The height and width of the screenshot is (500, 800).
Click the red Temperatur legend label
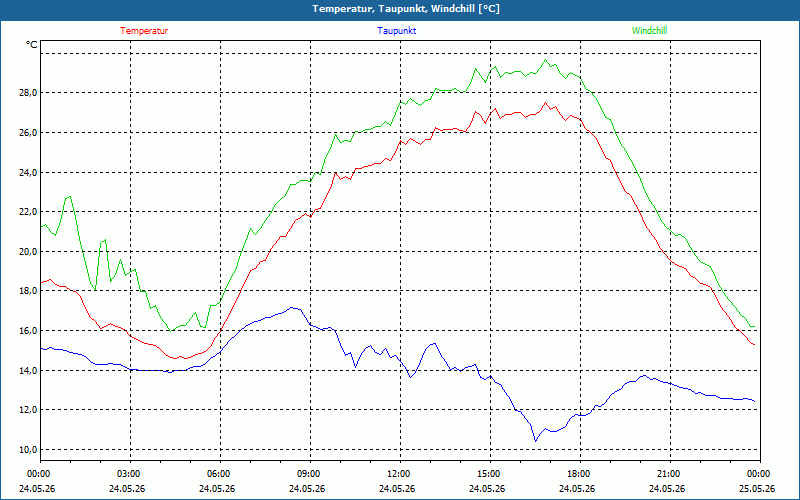pos(144,31)
